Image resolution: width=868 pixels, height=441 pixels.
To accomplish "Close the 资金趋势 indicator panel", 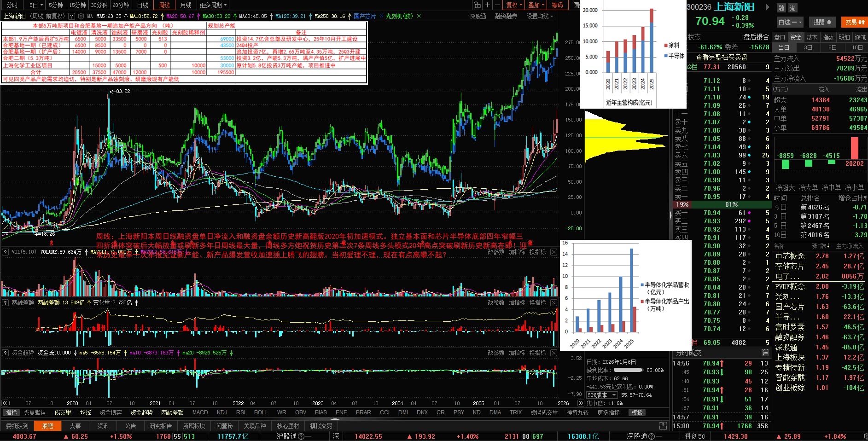I will (x=553, y=353).
